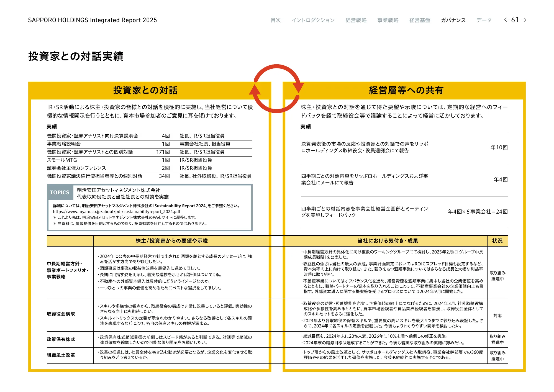The height and width of the screenshot is (392, 554).
Task: Click the 状況 column header
Action: coord(497,241)
